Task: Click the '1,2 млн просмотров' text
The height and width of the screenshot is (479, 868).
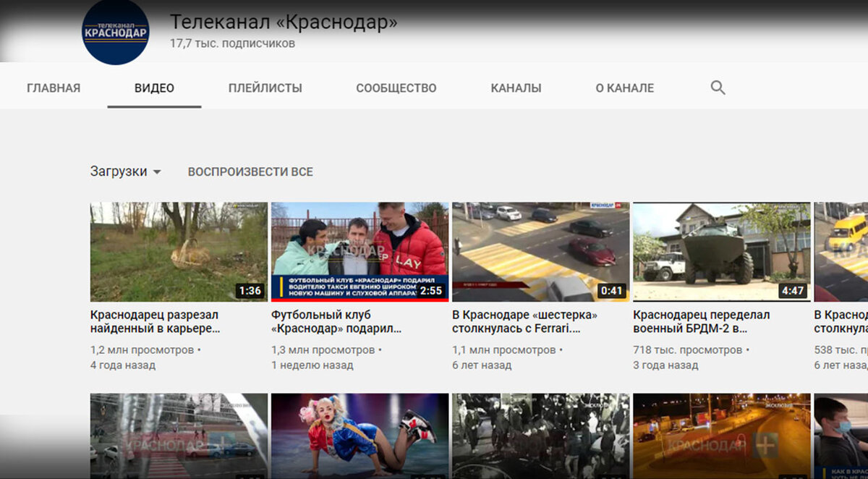Action: 142,350
